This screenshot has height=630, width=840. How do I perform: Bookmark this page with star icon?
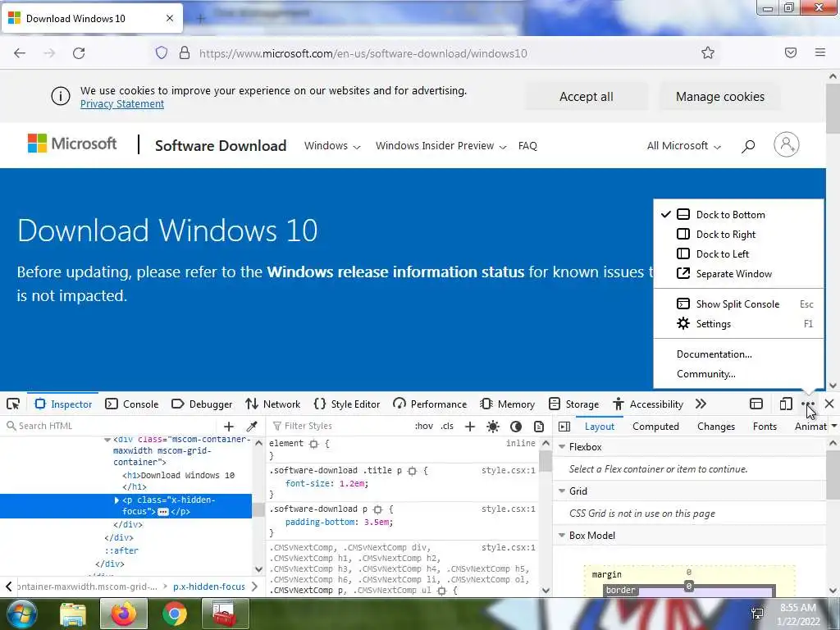pos(708,52)
